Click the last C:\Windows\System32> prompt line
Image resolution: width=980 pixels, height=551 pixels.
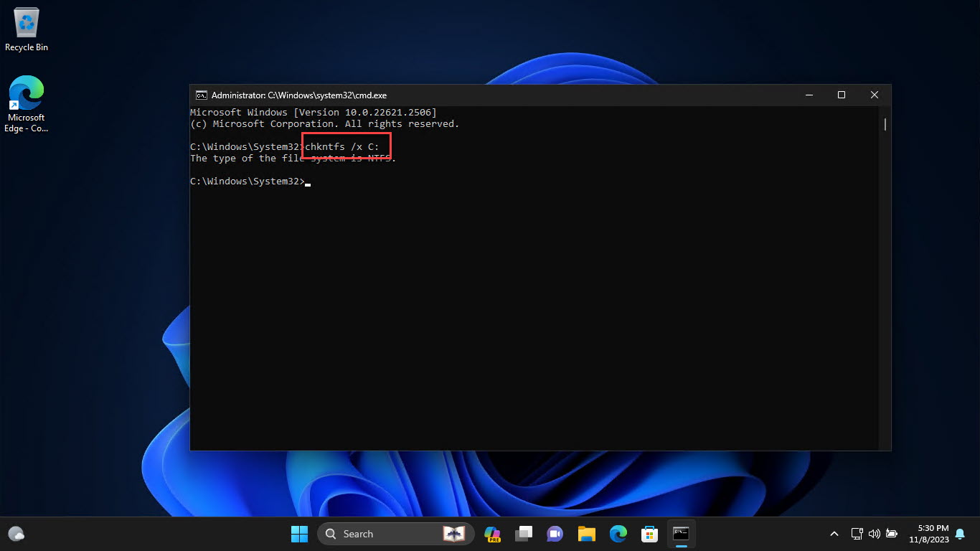(x=248, y=182)
